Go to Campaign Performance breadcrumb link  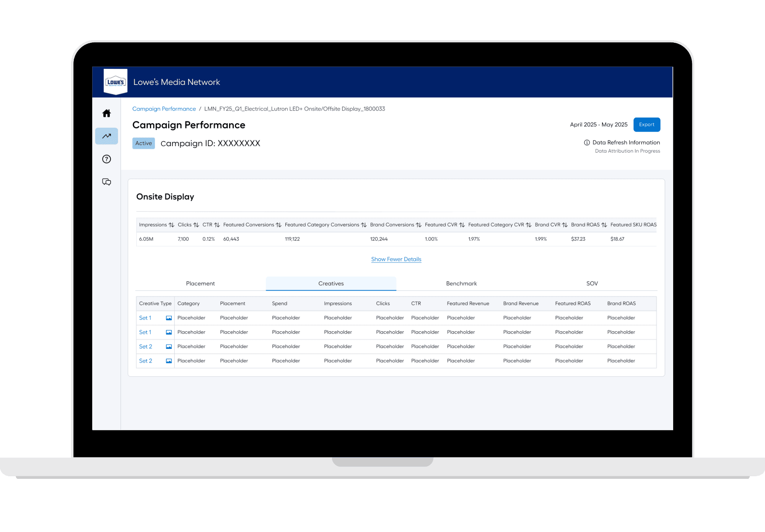click(x=164, y=109)
